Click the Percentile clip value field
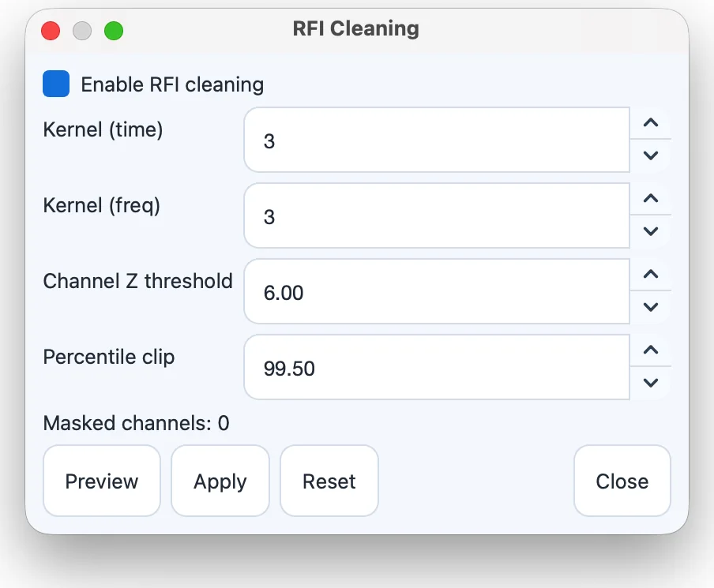The image size is (714, 588). (437, 367)
